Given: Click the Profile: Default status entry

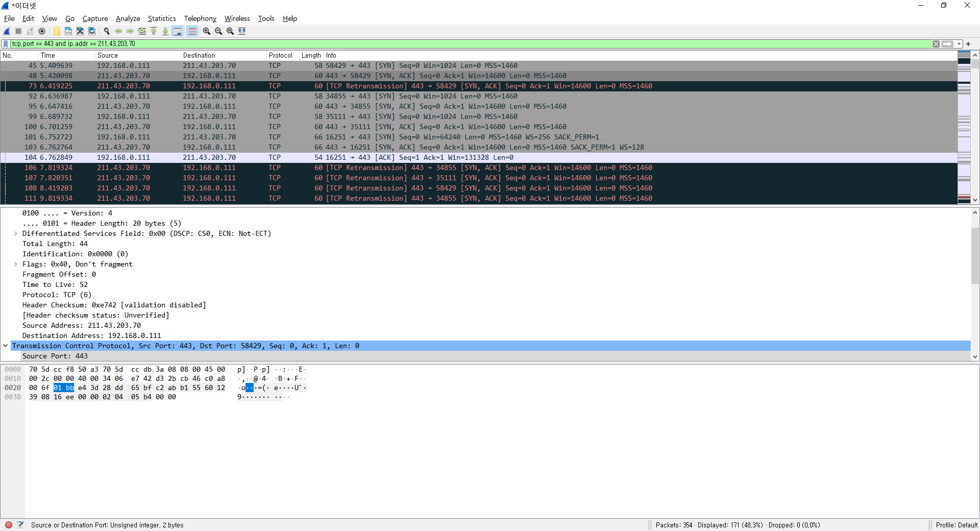Looking at the screenshot, I should pyautogui.click(x=957, y=525).
